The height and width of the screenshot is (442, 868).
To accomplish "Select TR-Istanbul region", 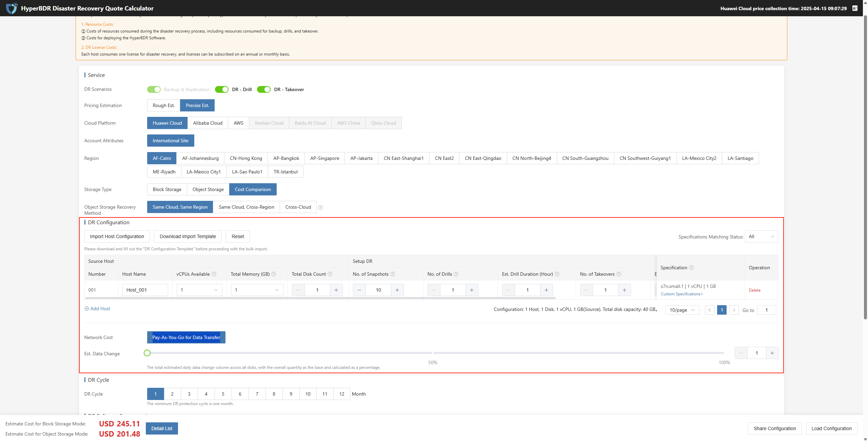I will coord(285,172).
